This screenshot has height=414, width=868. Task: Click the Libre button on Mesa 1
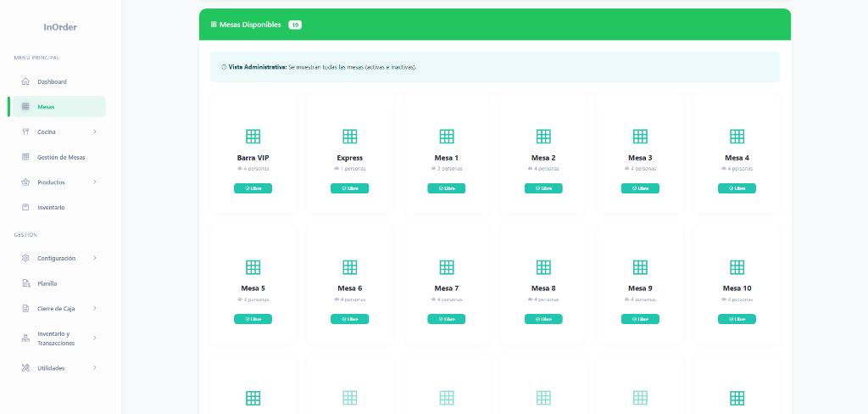click(446, 188)
